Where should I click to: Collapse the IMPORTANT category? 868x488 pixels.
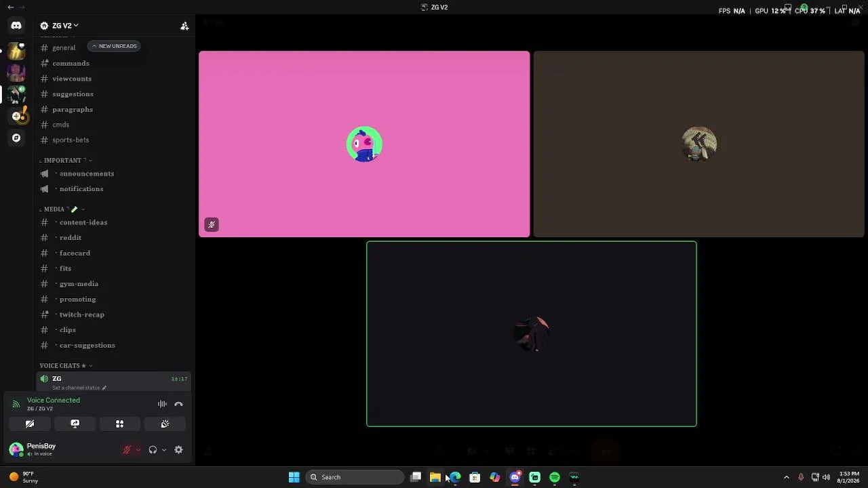(x=66, y=161)
